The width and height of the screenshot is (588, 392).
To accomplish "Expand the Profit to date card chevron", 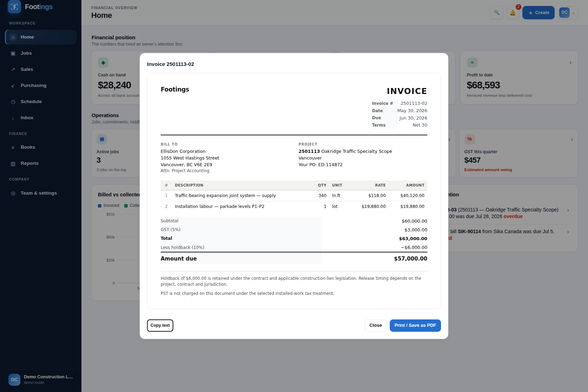I will coord(570,63).
